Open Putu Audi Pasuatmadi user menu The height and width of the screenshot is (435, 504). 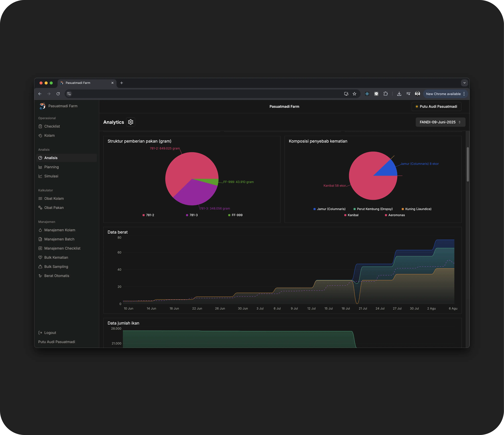click(x=436, y=107)
